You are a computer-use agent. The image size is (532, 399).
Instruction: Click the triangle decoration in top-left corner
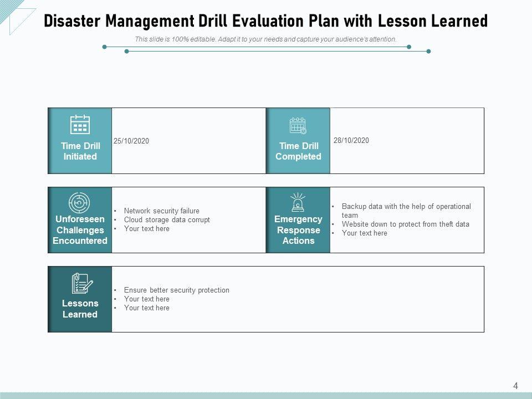point(16,14)
